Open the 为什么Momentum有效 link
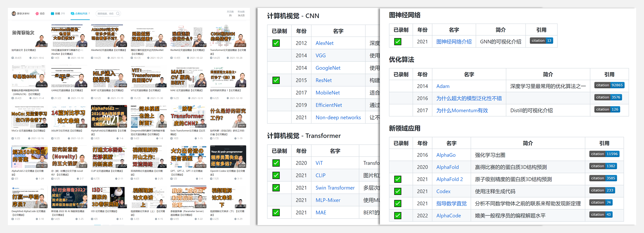 pos(462,110)
